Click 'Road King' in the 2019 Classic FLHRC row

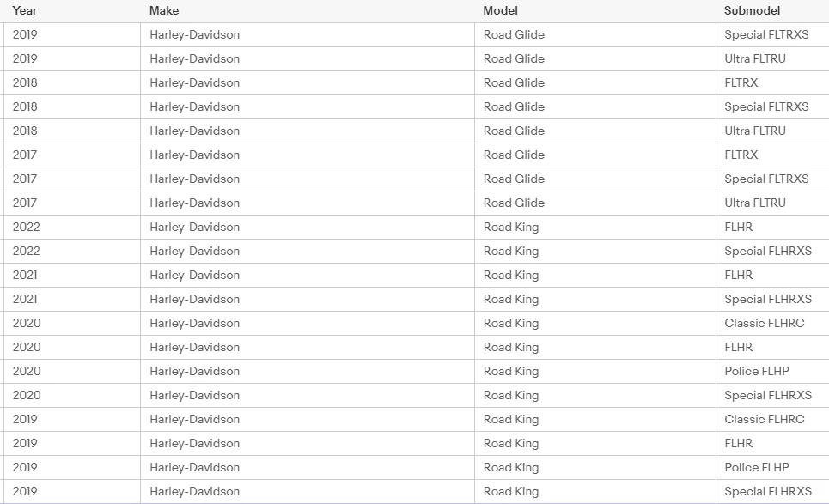point(511,420)
